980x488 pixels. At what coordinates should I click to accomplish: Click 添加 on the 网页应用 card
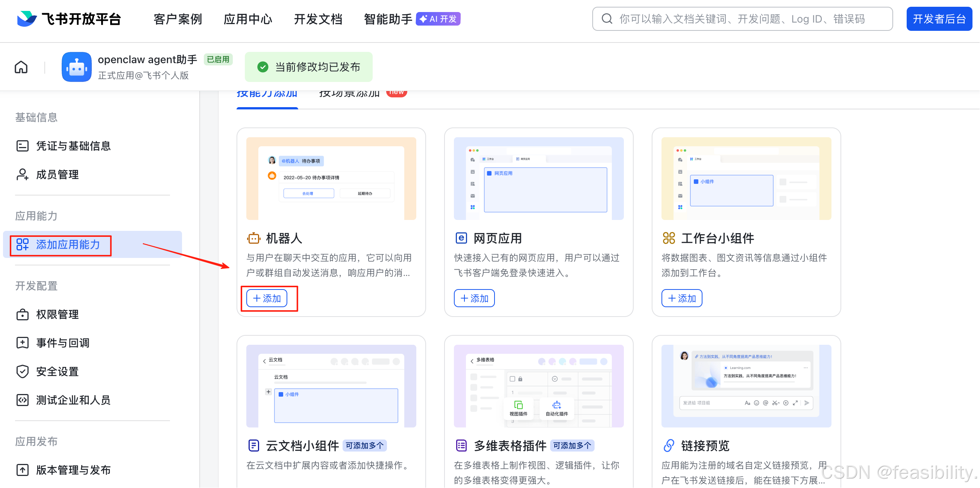[474, 299]
